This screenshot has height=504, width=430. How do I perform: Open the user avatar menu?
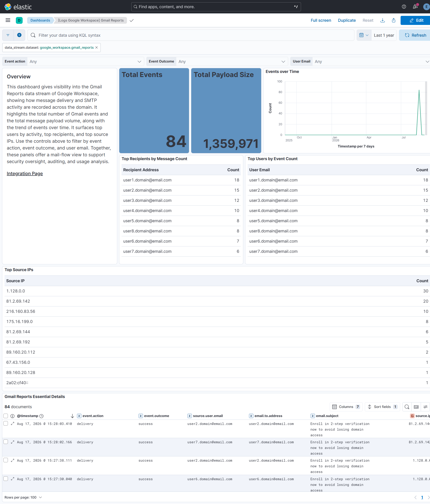coord(426,7)
